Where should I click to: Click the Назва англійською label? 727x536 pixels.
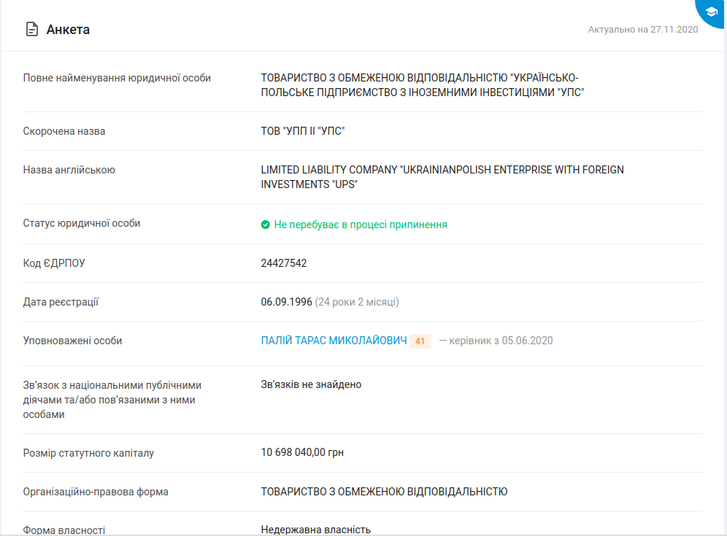(69, 170)
